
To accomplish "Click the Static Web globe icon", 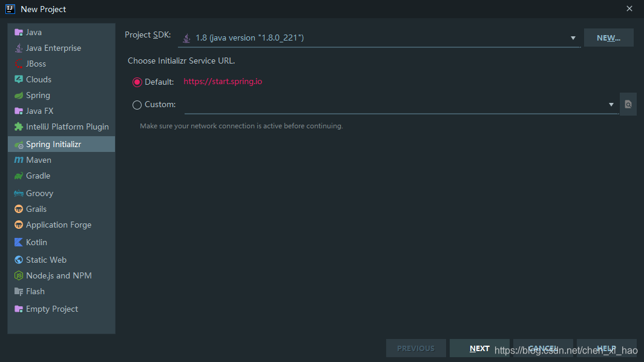I will pos(19,260).
